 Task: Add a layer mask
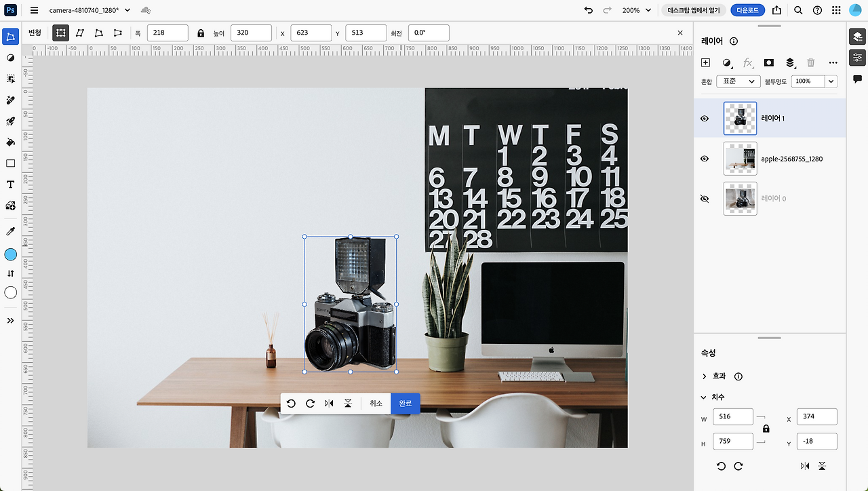[769, 62]
